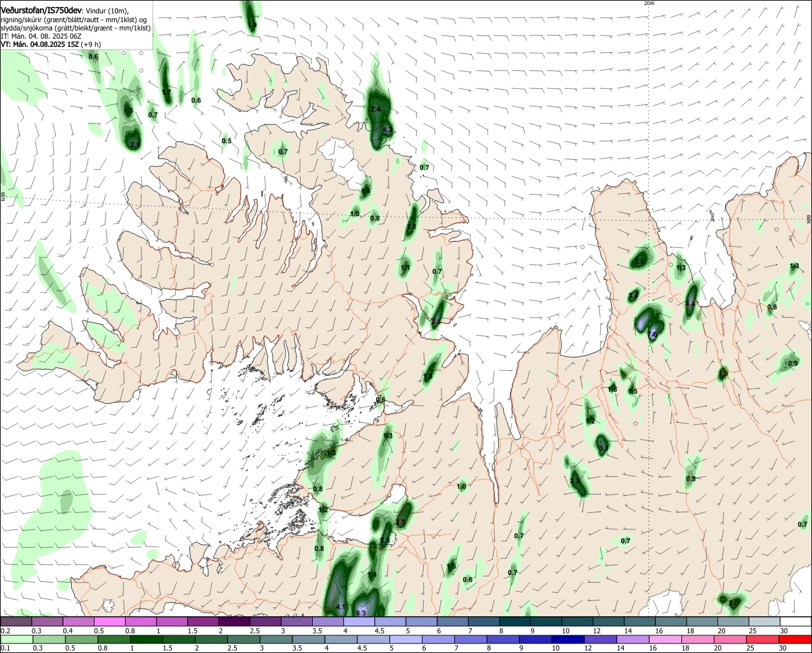The height and width of the screenshot is (653, 812).
Task: Select the grey-green swatch labeled 3 in bottom legend row
Action: 276,639
